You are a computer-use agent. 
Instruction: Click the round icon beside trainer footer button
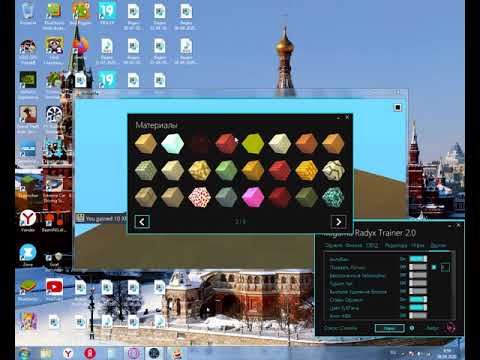coord(412,328)
